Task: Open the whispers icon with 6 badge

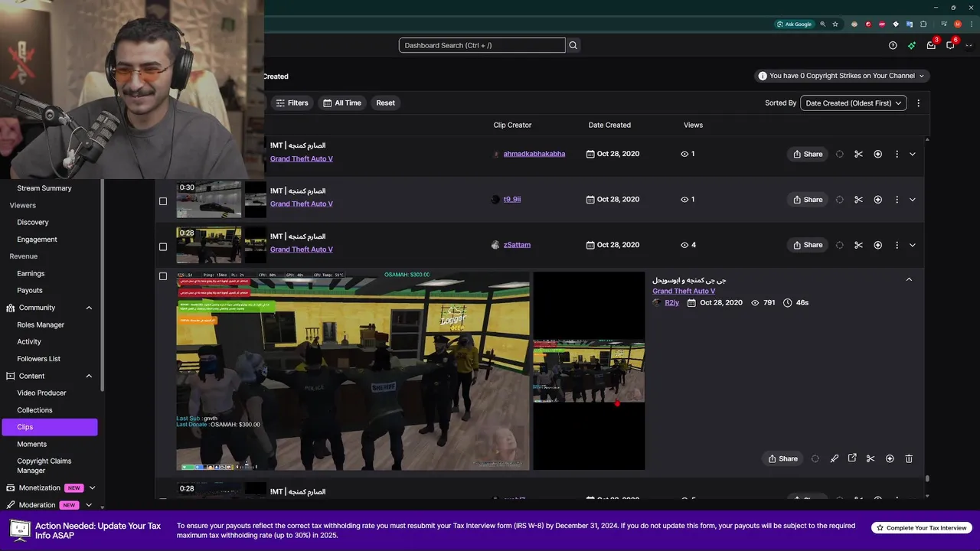Action: click(950, 45)
